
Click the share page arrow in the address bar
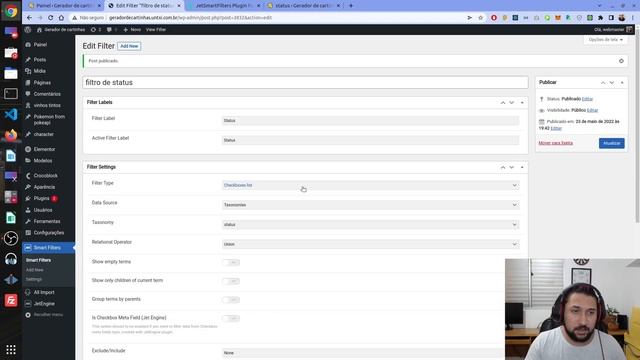tap(469, 18)
